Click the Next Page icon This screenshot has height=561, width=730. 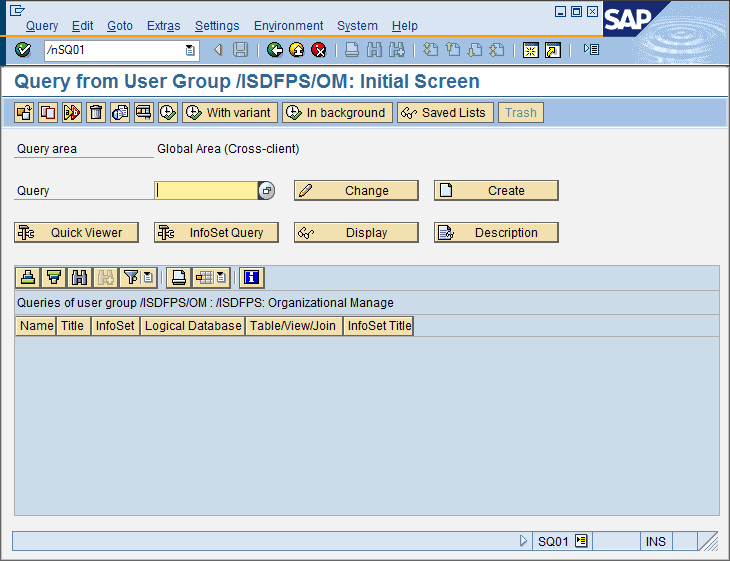pos(475,50)
